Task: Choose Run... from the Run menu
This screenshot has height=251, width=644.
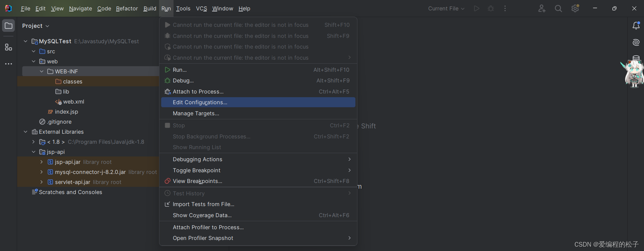Action: [x=258, y=70]
